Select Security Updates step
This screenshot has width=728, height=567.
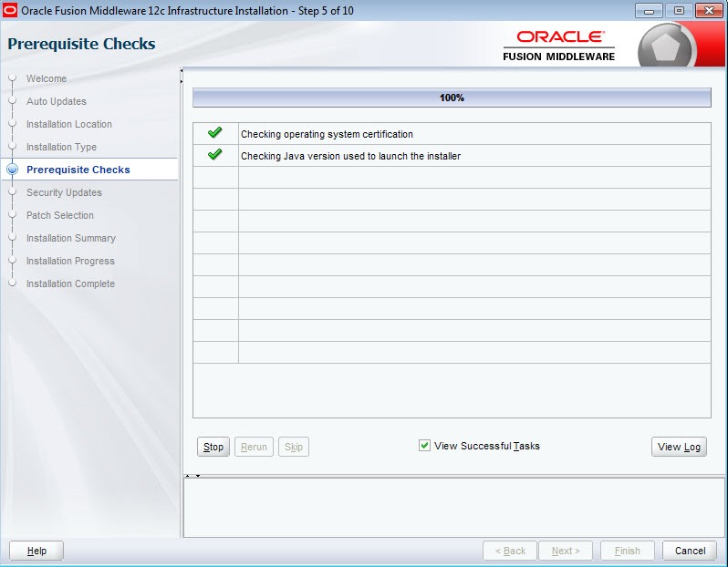(x=64, y=192)
